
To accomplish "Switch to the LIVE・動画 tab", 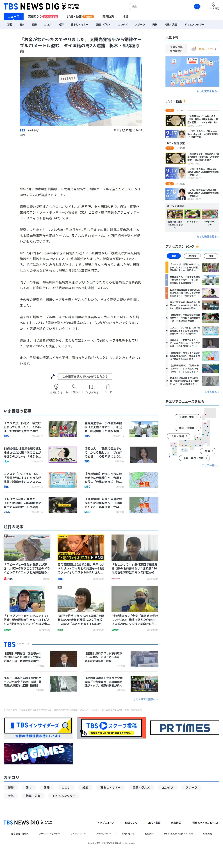I will (x=80, y=17).
